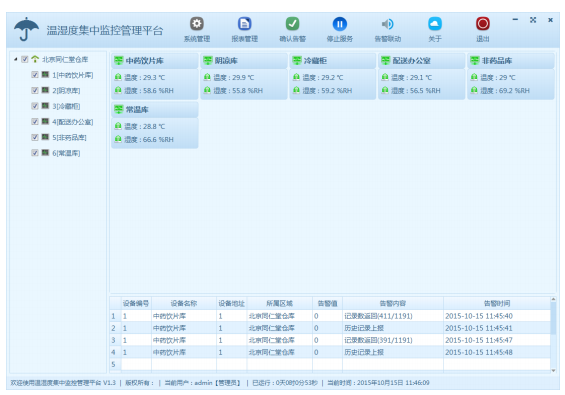Click the humidity icon beside 58.6 %RH
The width and height of the screenshot is (565, 395).
[118, 90]
